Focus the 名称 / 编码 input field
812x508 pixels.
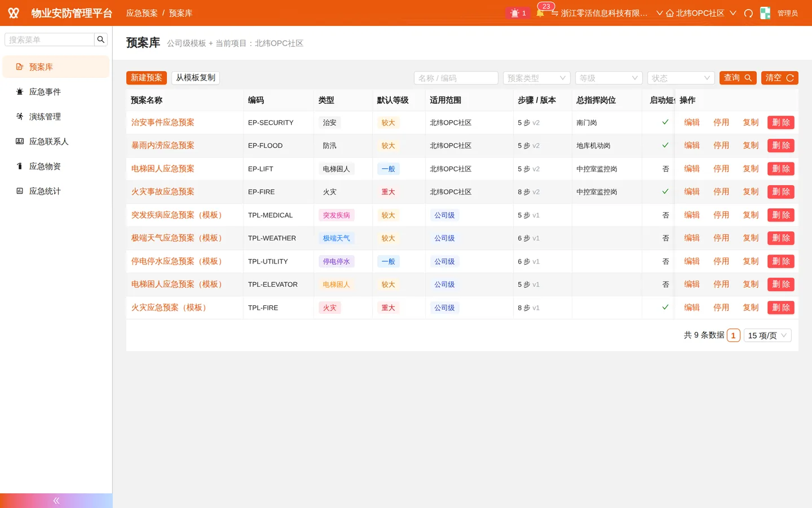[x=456, y=78]
